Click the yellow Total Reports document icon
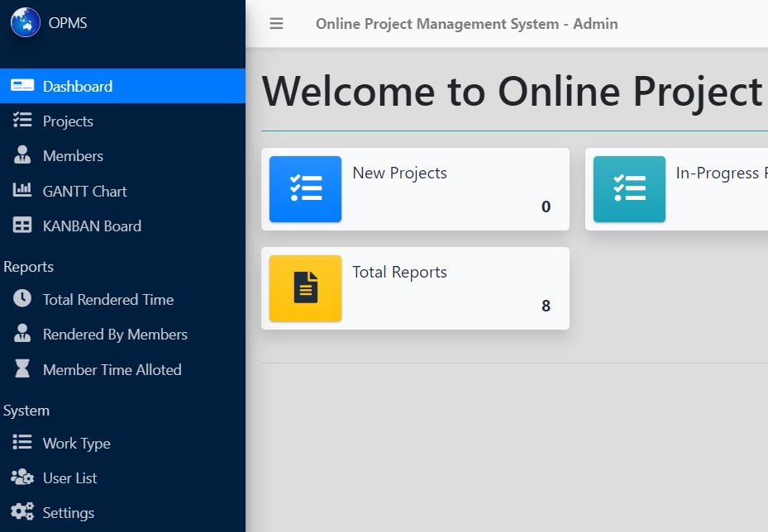This screenshot has height=532, width=768. pos(305,288)
